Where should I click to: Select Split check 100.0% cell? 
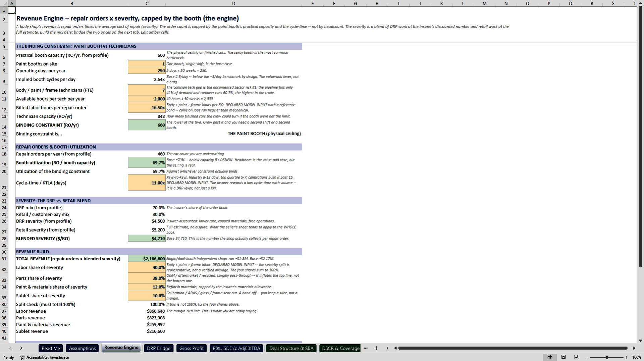pyautogui.click(x=147, y=304)
